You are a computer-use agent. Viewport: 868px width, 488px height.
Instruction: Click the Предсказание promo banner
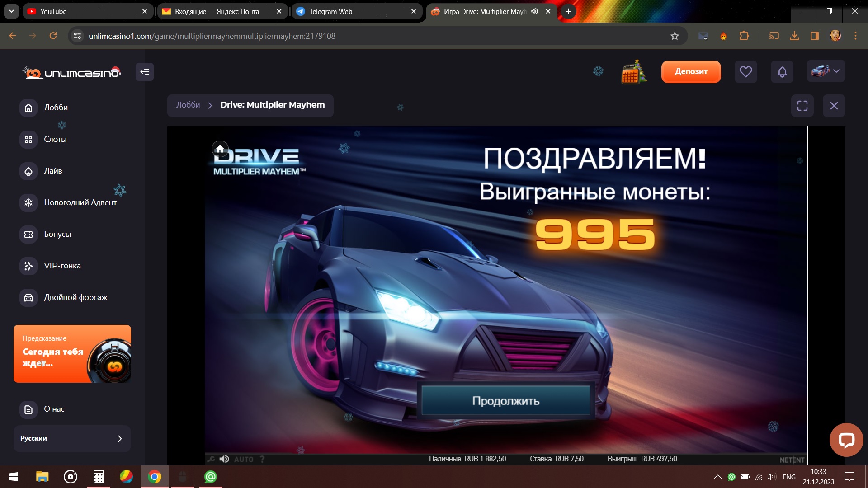pos(72,353)
